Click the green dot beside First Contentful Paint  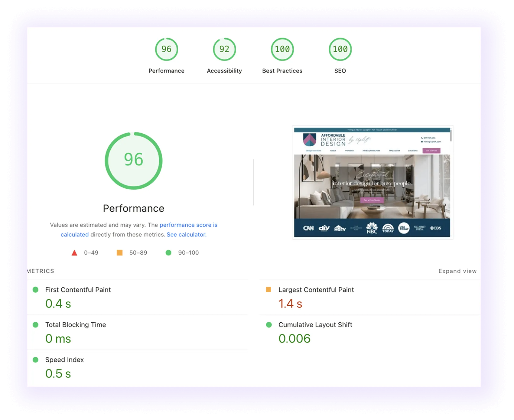click(x=35, y=290)
